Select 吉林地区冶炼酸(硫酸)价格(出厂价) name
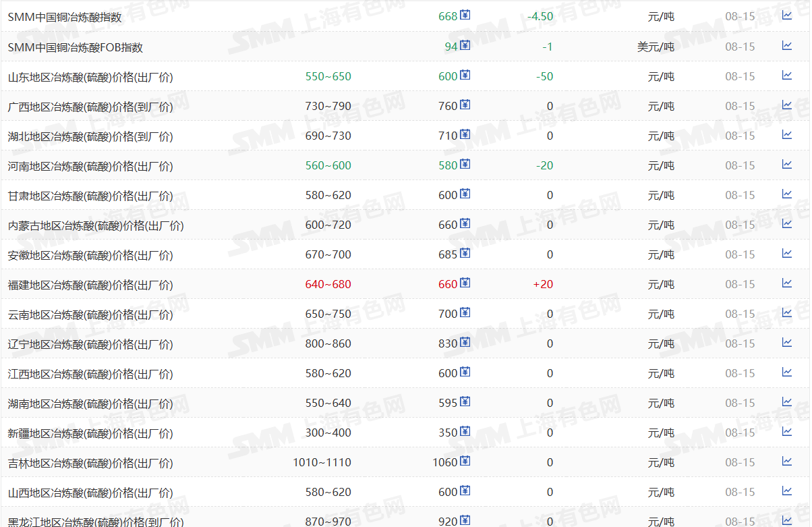Screen dimensions: 812x527 tap(90, 463)
